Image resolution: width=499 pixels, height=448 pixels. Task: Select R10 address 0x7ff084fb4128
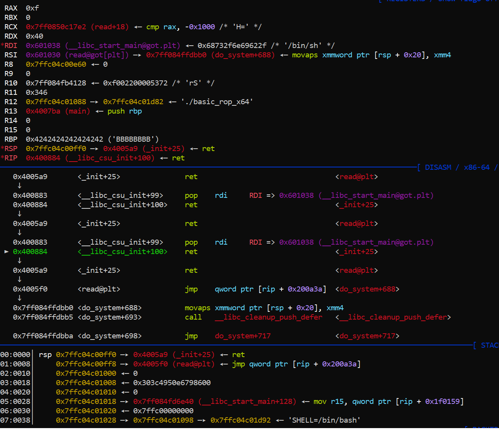pos(56,83)
